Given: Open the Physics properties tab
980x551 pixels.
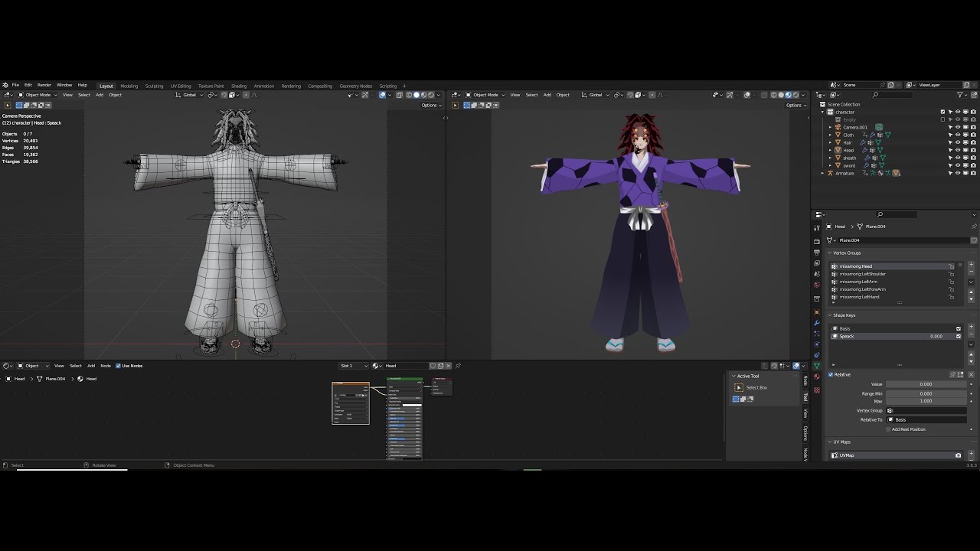Looking at the screenshot, I should [x=817, y=344].
